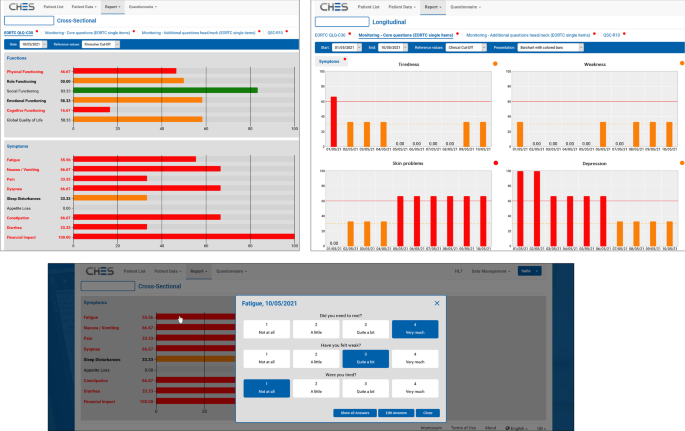Select EORTC QLQ-C30 tab in Cross-Sectional top-left panel
Image resolution: width=685 pixels, height=431 pixels.
click(18, 33)
